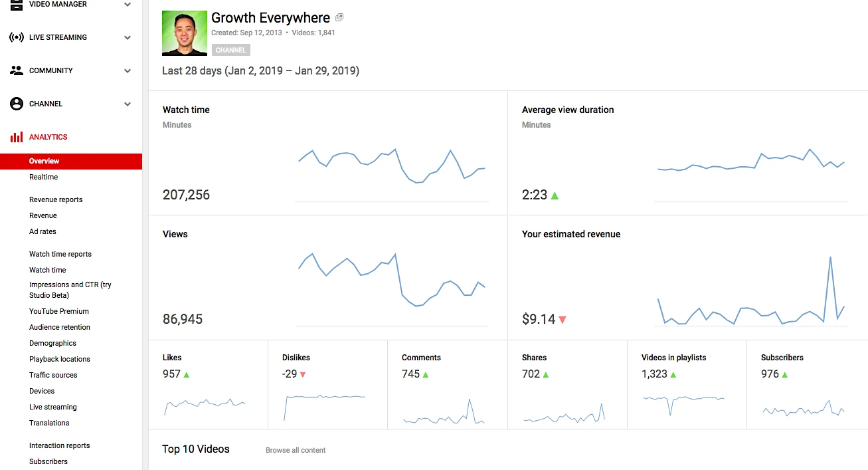Expand the Channel section chevron
The image size is (868, 470).
[x=127, y=104]
